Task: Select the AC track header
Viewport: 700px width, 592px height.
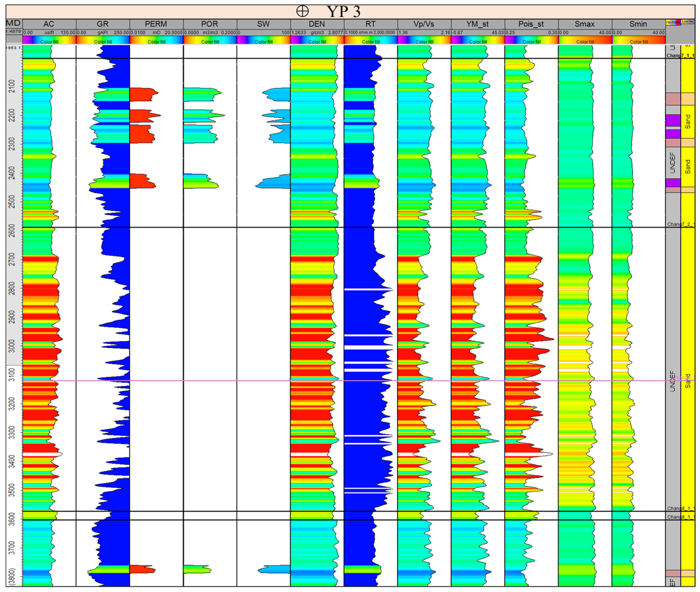Action: pos(49,24)
